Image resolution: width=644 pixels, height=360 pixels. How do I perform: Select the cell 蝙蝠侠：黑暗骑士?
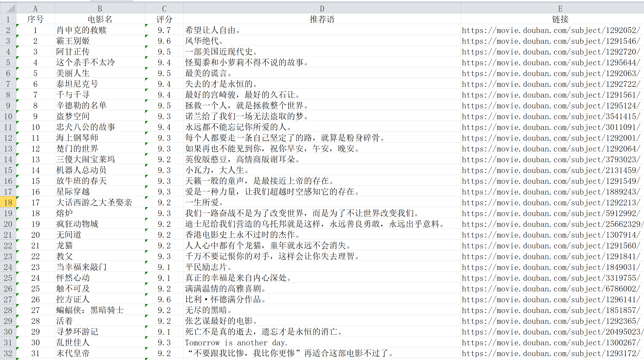(x=100, y=310)
